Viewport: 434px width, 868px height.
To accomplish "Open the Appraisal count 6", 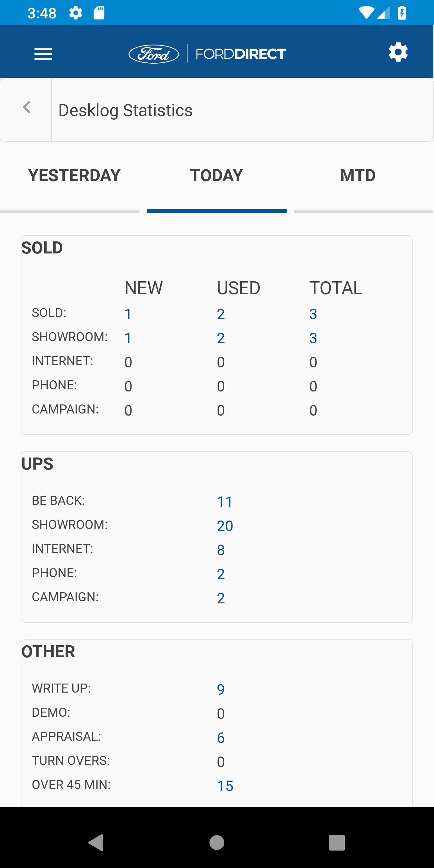I will [221, 737].
